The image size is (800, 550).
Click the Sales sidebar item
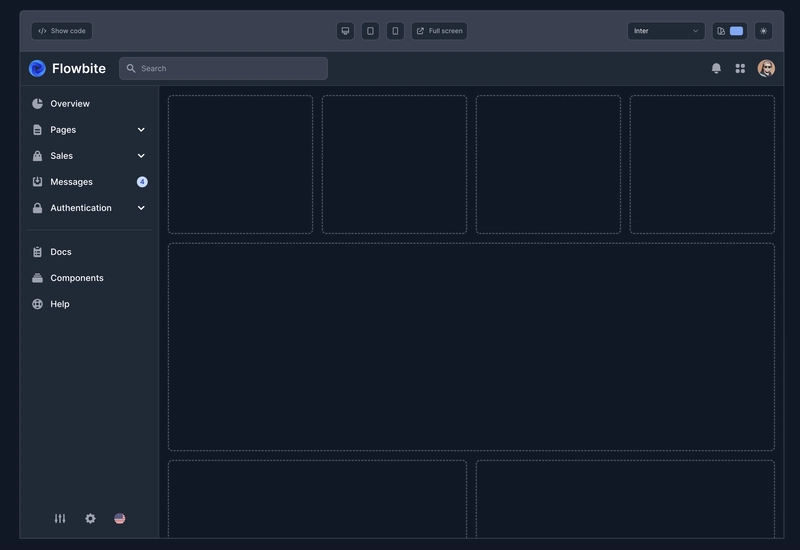pos(89,156)
